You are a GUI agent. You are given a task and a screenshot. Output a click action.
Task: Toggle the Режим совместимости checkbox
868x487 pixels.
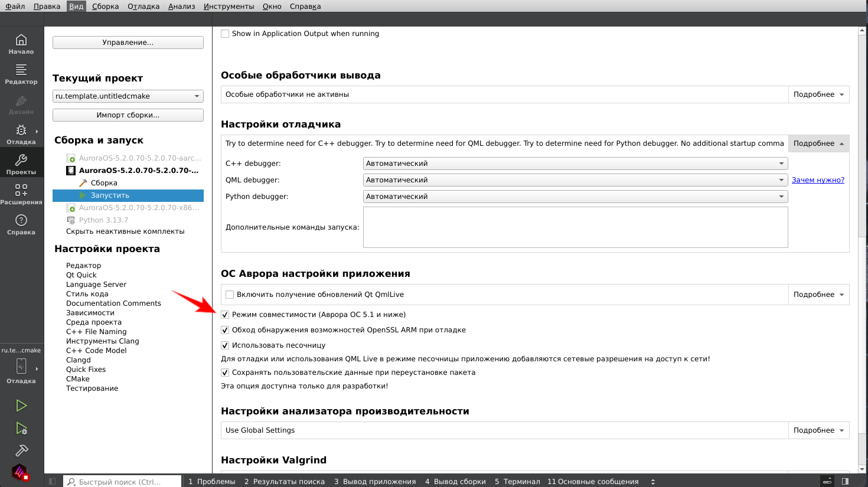click(x=225, y=315)
